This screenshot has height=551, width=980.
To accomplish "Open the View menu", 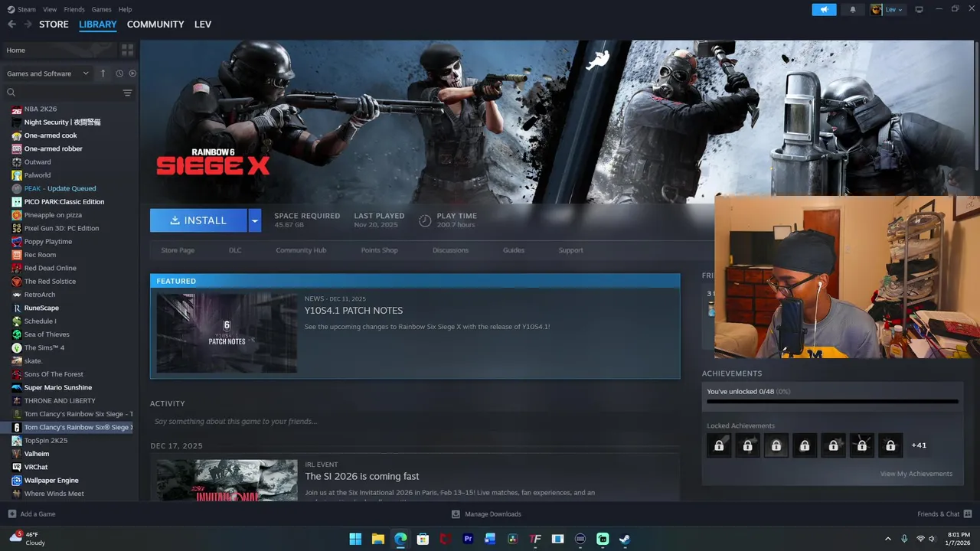I will click(50, 9).
